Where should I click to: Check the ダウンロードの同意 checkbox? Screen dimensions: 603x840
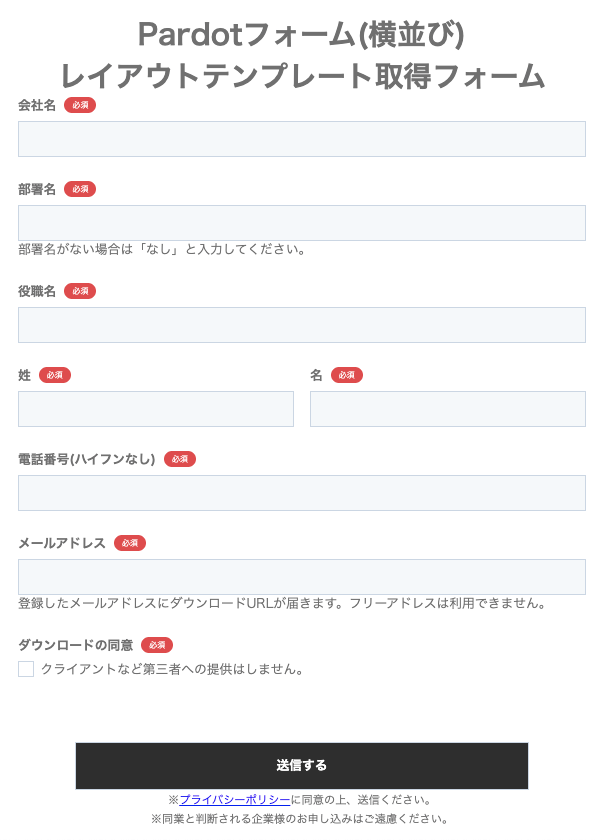(26, 669)
